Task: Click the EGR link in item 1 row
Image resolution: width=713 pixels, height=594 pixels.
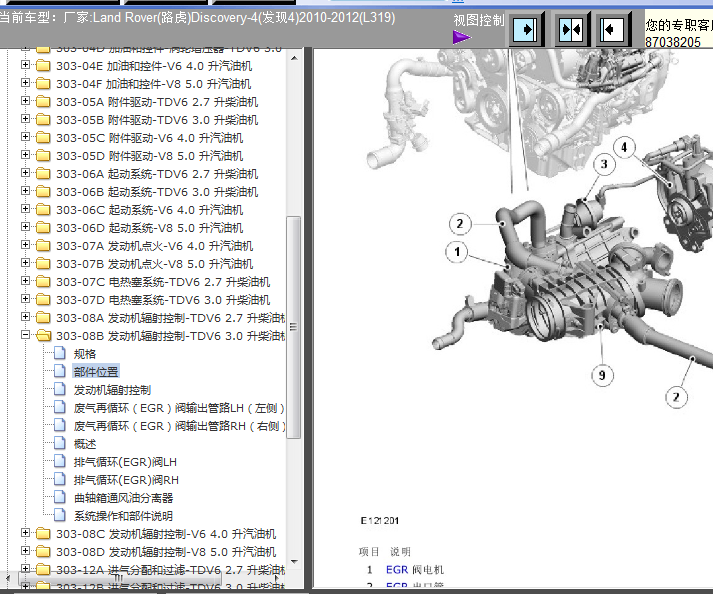Action: click(397, 569)
